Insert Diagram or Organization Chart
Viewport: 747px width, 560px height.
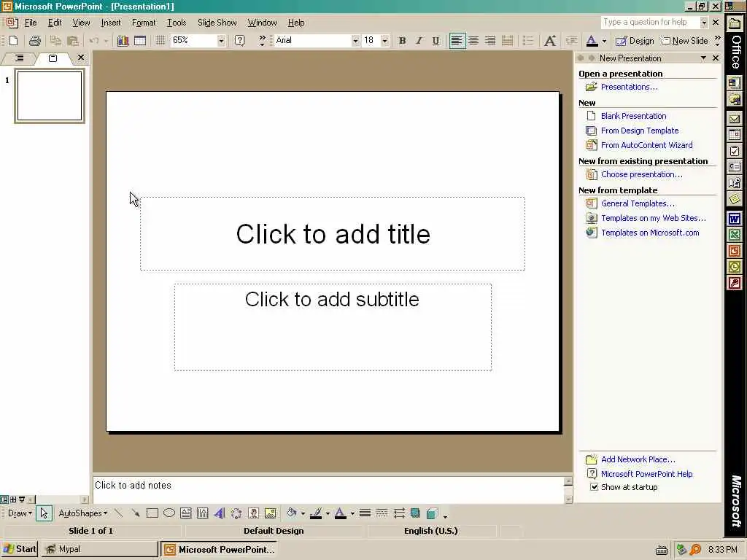236,513
